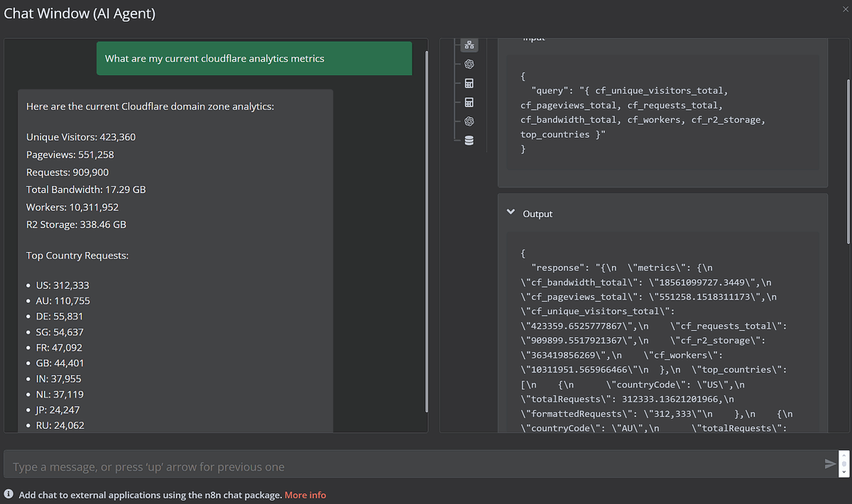Click 'Total Bandwidth: 17.29 GB' line
852x504 pixels.
tap(86, 190)
